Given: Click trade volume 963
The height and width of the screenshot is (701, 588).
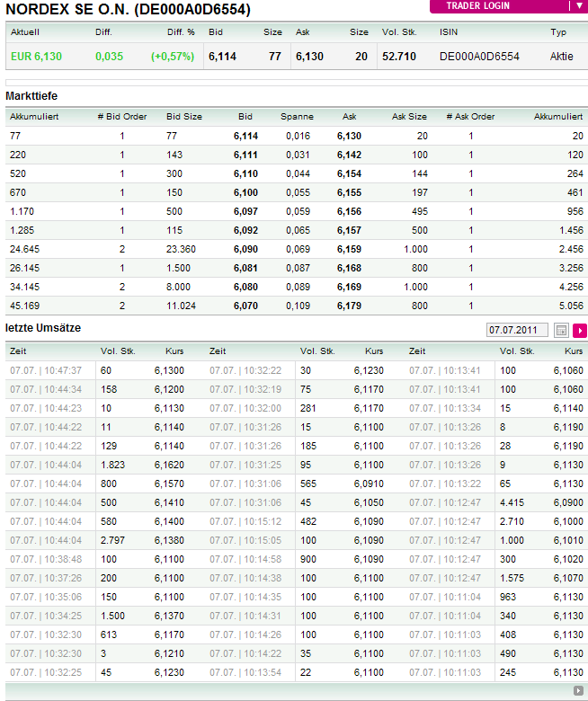Looking at the screenshot, I should (x=507, y=598).
